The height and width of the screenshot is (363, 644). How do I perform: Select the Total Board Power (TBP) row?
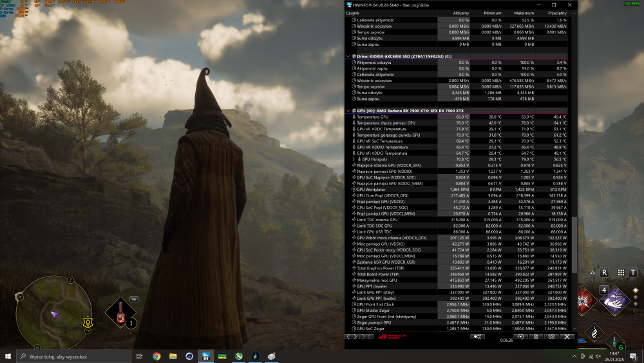386,274
